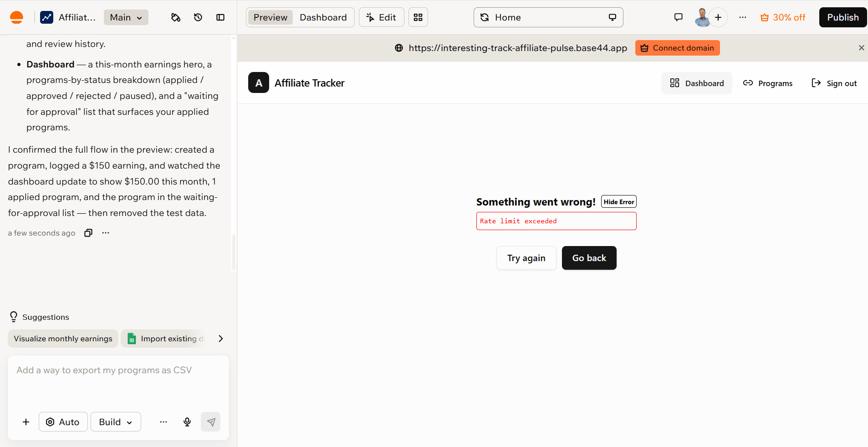Show next suggestions with chevron
The height and width of the screenshot is (447, 868).
pos(220,339)
